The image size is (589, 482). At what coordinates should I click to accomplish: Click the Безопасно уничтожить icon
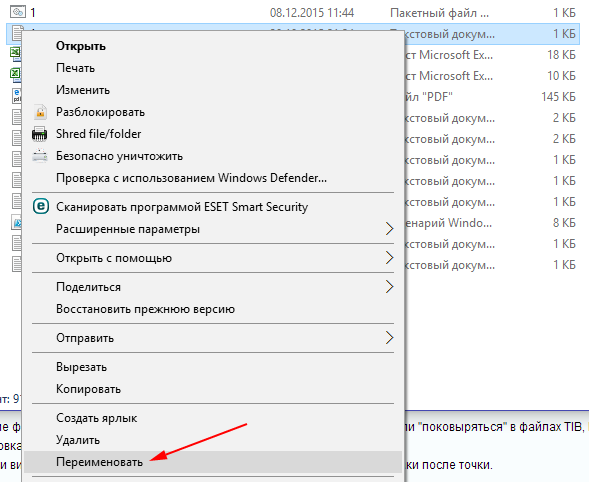click(40, 156)
